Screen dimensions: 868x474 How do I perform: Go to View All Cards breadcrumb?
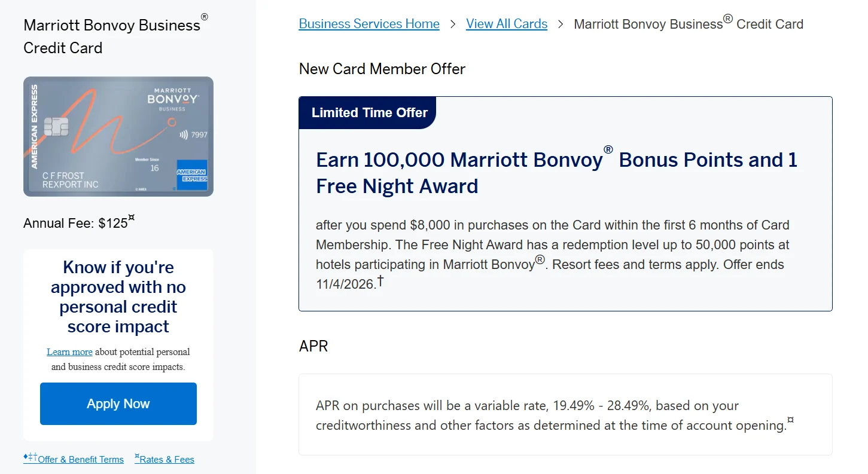click(507, 24)
